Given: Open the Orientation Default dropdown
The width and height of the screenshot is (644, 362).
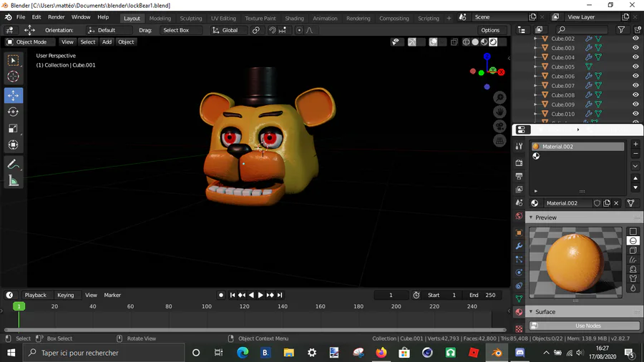Looking at the screenshot, I should pyautogui.click(x=109, y=30).
